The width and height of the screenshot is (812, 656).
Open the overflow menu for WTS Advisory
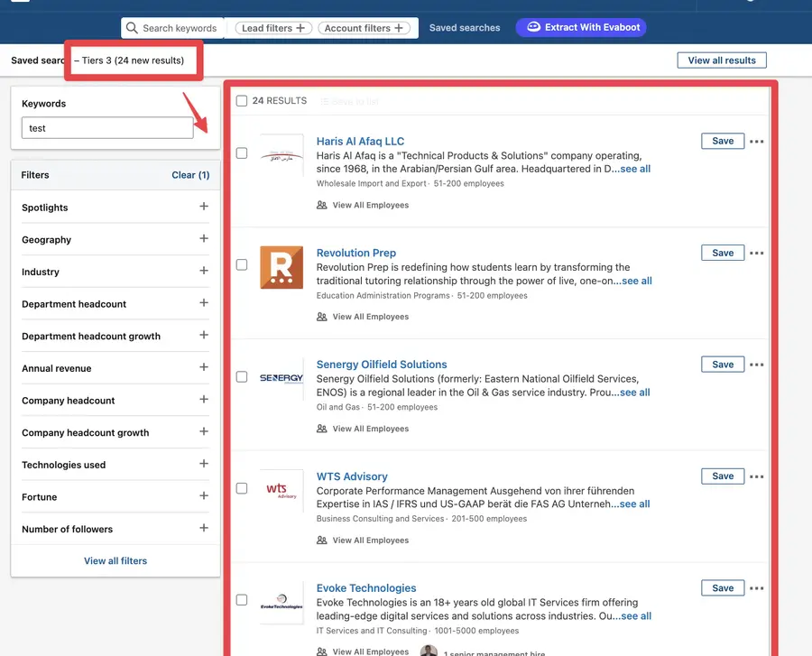[757, 476]
